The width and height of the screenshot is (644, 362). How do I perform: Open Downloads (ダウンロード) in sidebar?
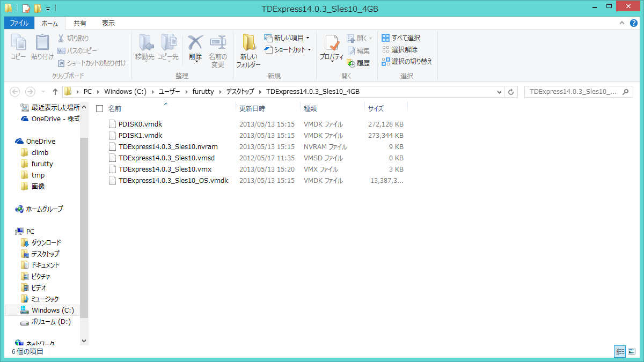(x=41, y=242)
